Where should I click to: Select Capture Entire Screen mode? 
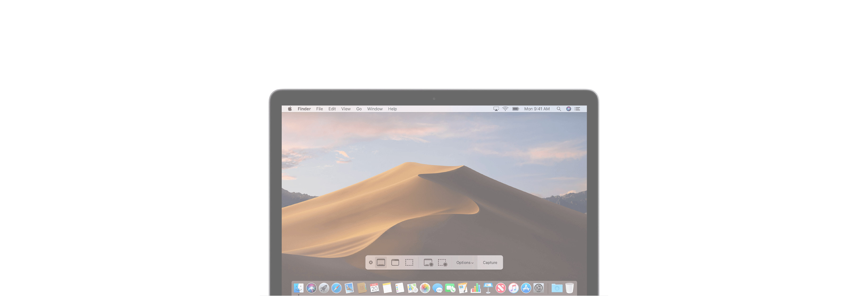[381, 262]
